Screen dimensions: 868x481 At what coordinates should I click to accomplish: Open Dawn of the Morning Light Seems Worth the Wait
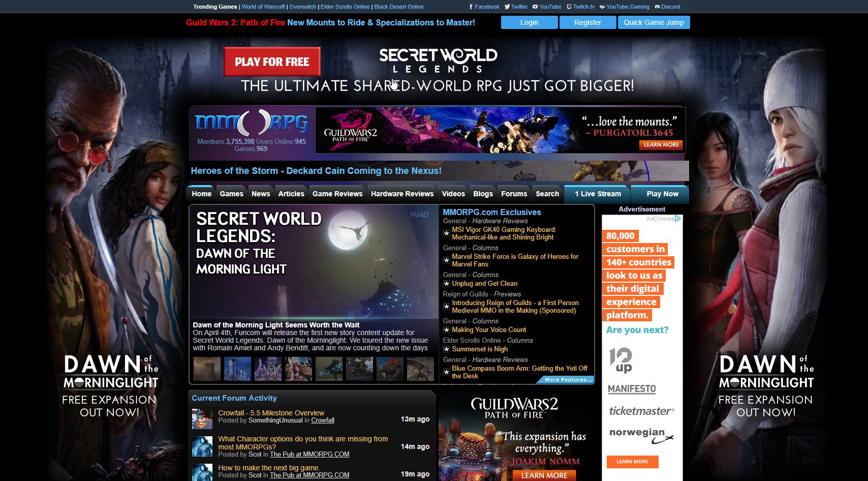coord(276,325)
